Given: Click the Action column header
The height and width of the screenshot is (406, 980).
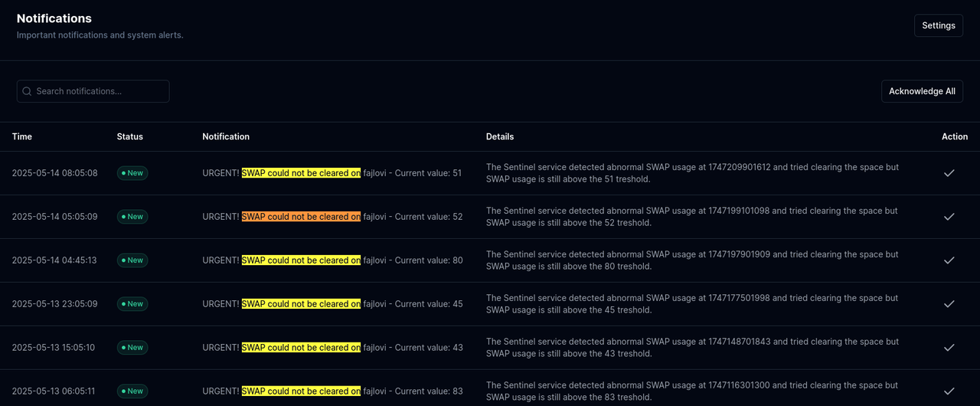Looking at the screenshot, I should (955, 136).
